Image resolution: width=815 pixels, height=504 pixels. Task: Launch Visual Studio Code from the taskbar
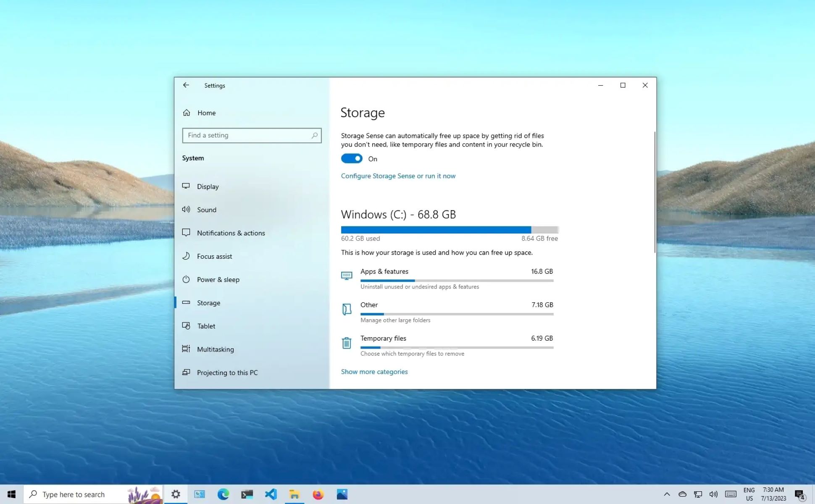(x=271, y=494)
